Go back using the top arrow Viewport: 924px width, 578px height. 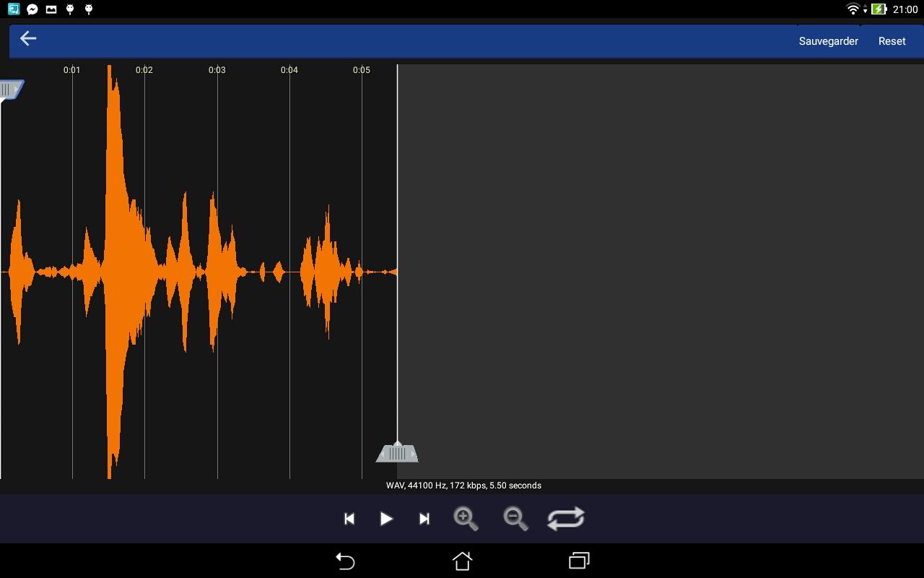[28, 39]
